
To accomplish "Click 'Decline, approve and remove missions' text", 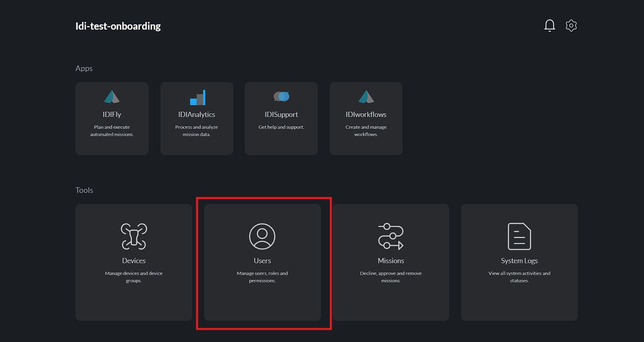I will click(x=391, y=277).
